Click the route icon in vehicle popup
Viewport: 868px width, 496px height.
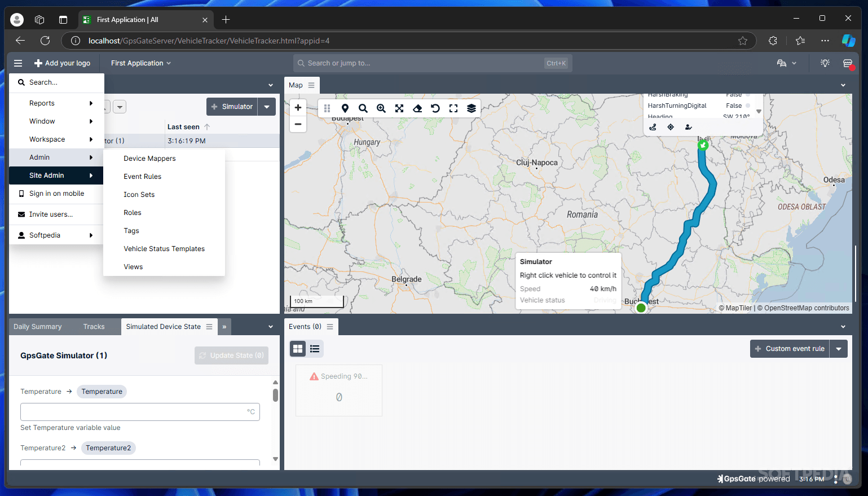pos(653,127)
